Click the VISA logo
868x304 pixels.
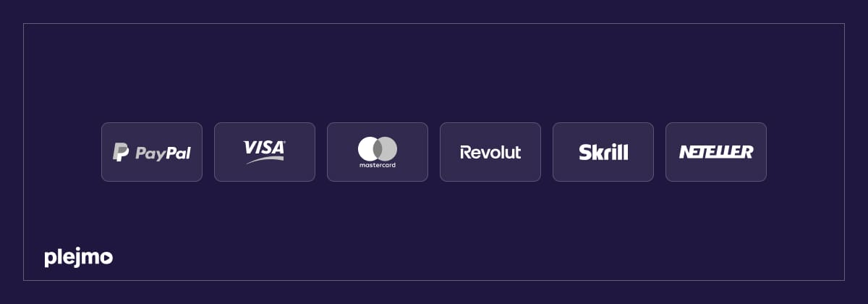[x=264, y=148]
